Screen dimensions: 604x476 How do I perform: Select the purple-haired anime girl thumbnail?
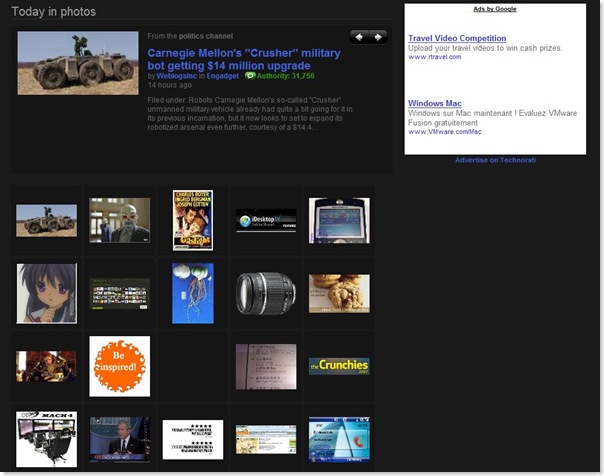click(x=47, y=293)
